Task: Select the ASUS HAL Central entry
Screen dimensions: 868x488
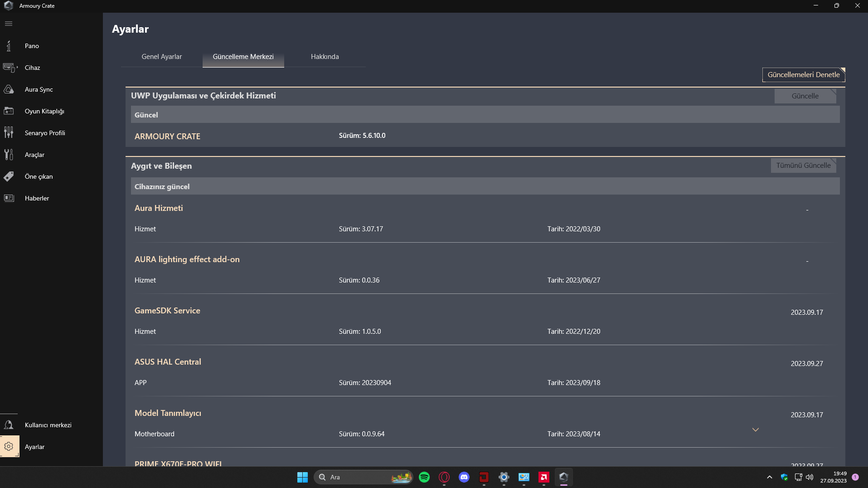Action: 168,362
